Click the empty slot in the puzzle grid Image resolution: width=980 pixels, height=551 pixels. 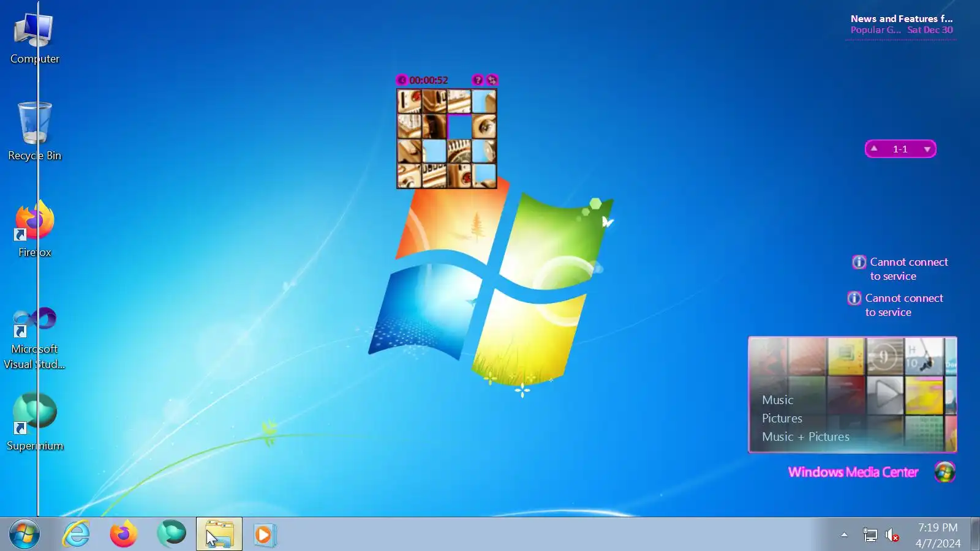tap(459, 127)
